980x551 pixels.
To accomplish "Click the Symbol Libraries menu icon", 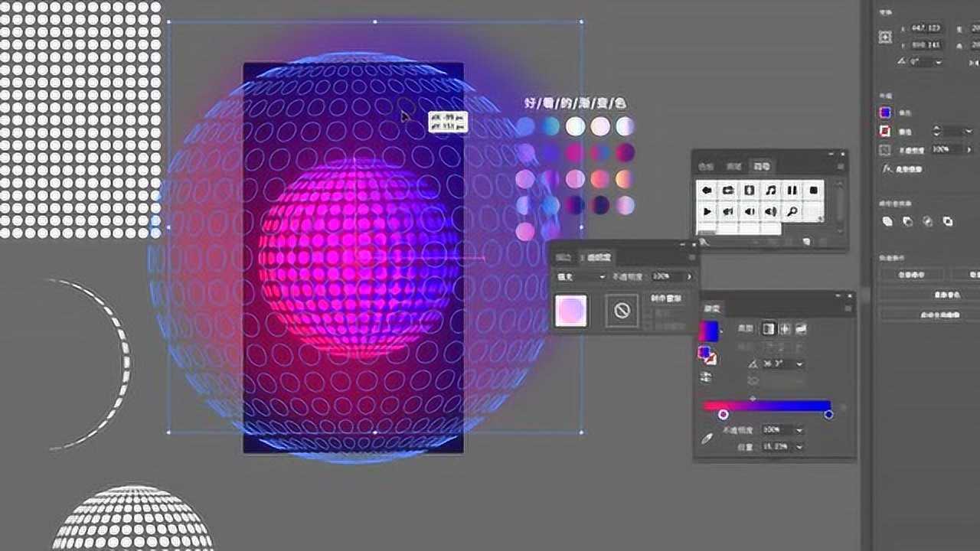I will click(x=704, y=242).
